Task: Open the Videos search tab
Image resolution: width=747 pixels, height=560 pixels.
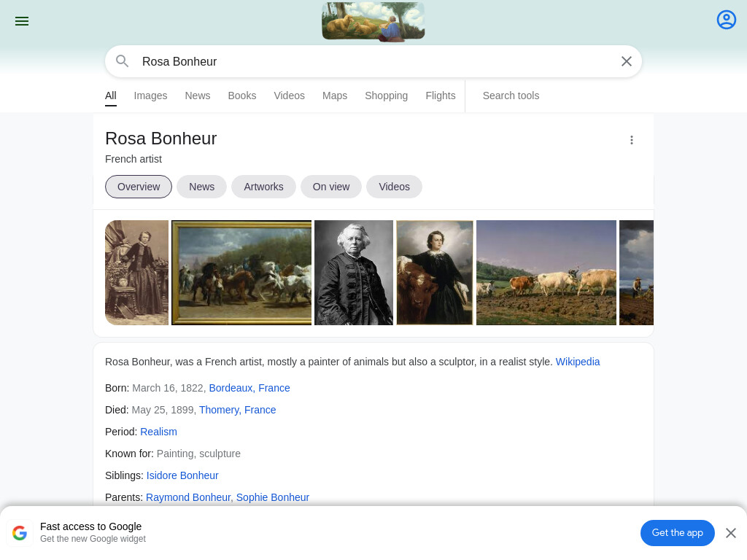Action: [289, 96]
